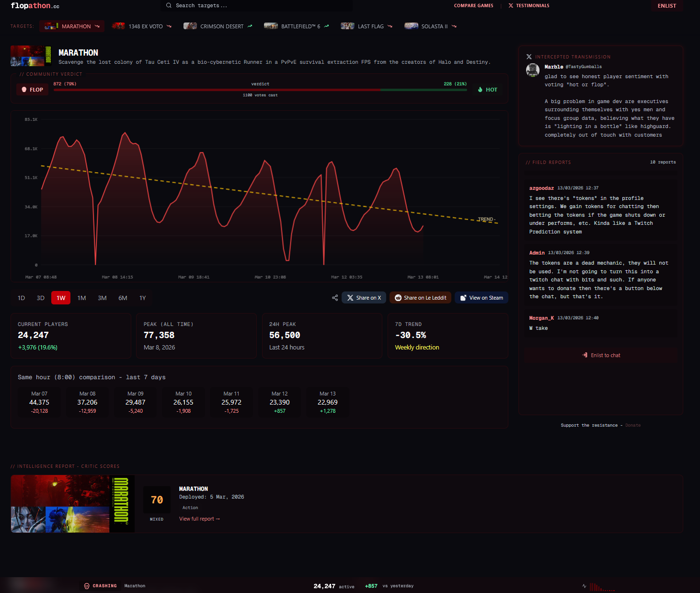The width and height of the screenshot is (700, 593).
Task: Click the Mar 07 value 44,375
Action: [x=39, y=402]
